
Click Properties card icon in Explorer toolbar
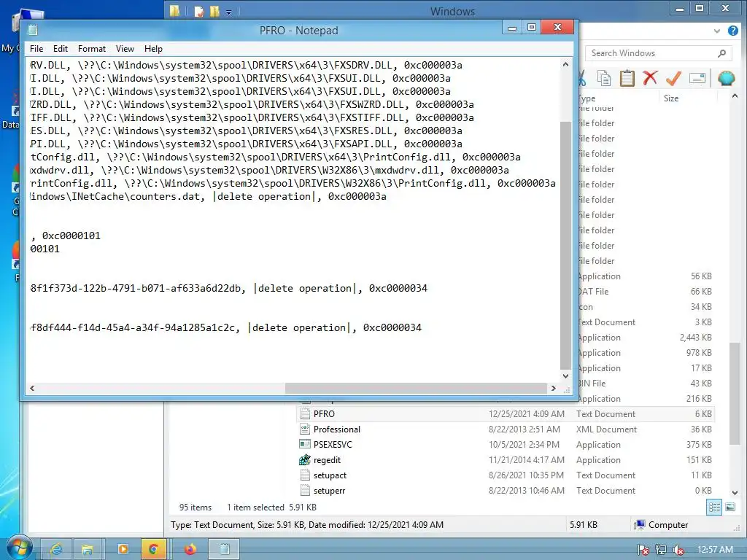pyautogui.click(x=697, y=78)
